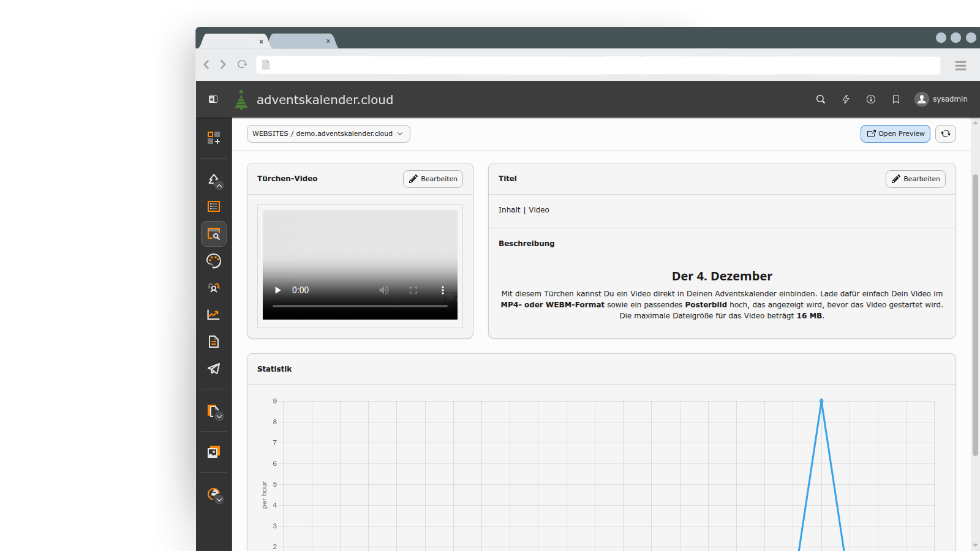The width and height of the screenshot is (980, 551).
Task: Open the users module in sidebar
Action: (x=214, y=288)
